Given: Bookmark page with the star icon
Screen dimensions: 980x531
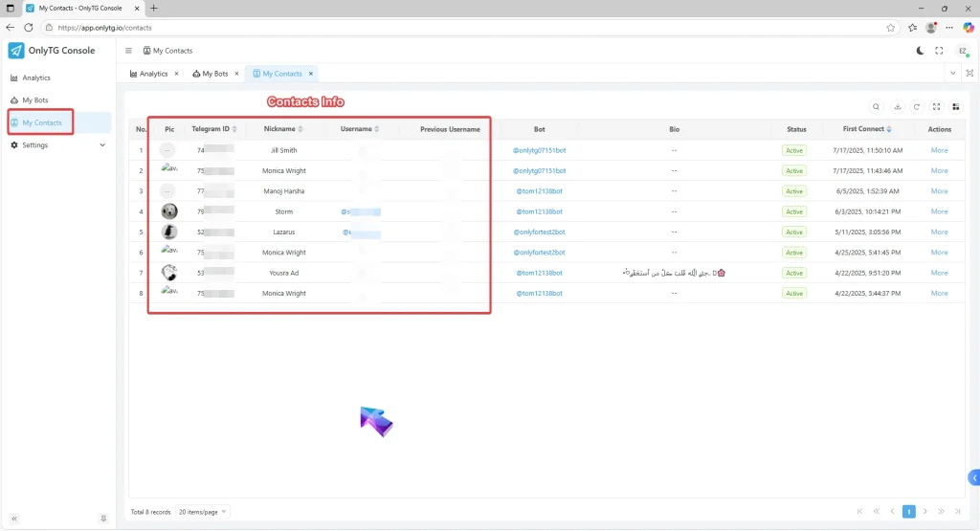Looking at the screenshot, I should point(891,28).
